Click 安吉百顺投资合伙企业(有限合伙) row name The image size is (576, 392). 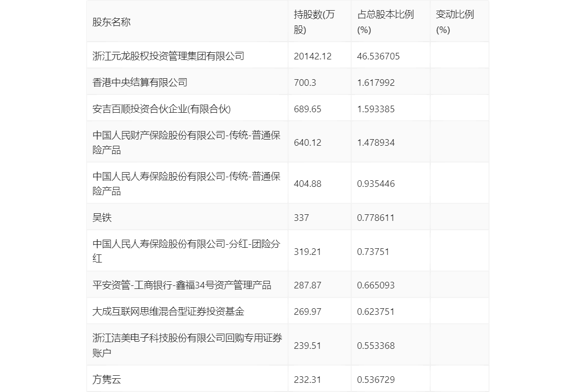click(158, 109)
